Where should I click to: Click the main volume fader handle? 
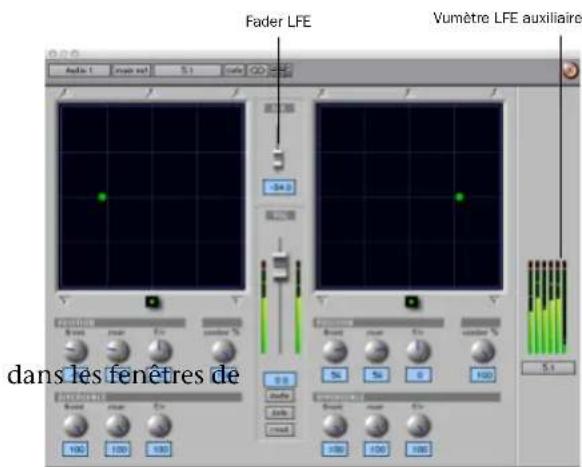280,266
